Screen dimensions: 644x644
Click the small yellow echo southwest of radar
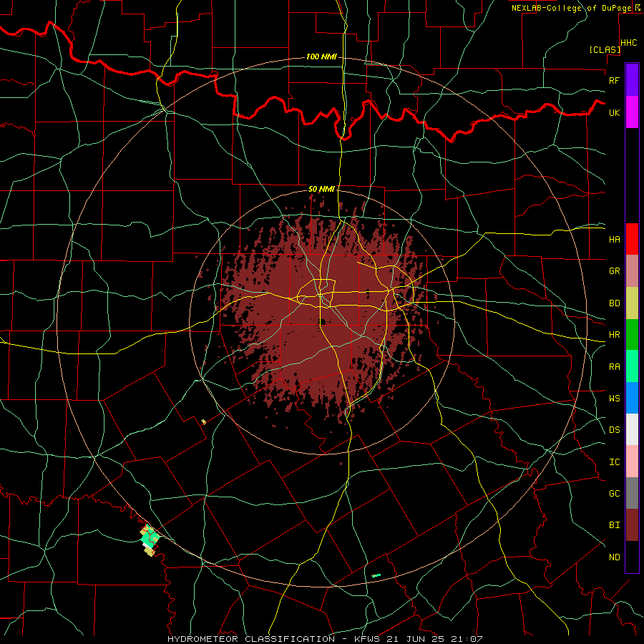(204, 421)
